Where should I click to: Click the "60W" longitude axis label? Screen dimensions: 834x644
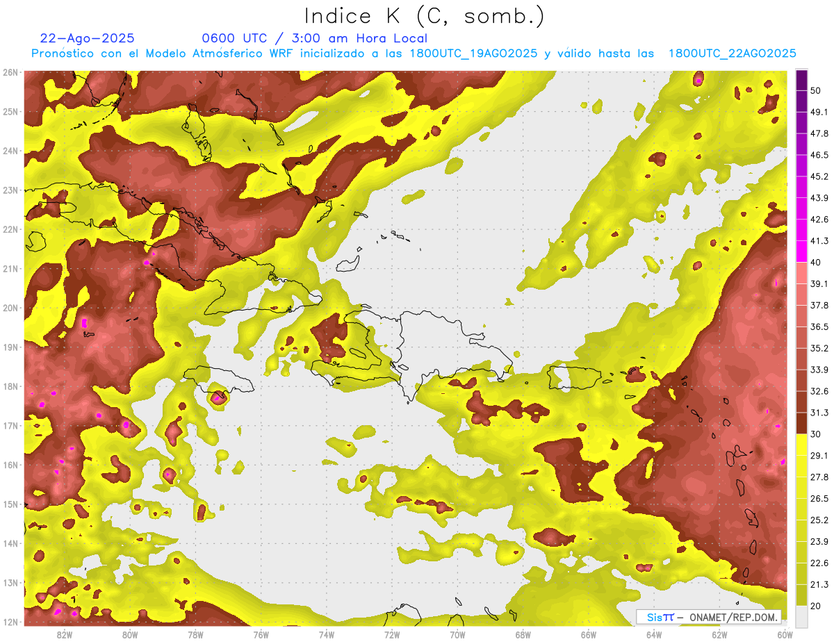785,635
